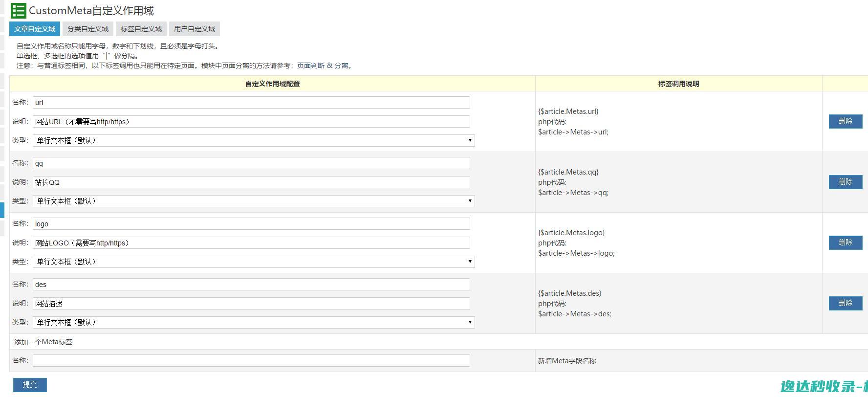Focus the new Meta tag name input
The height and width of the screenshot is (397, 868).
coord(251,360)
